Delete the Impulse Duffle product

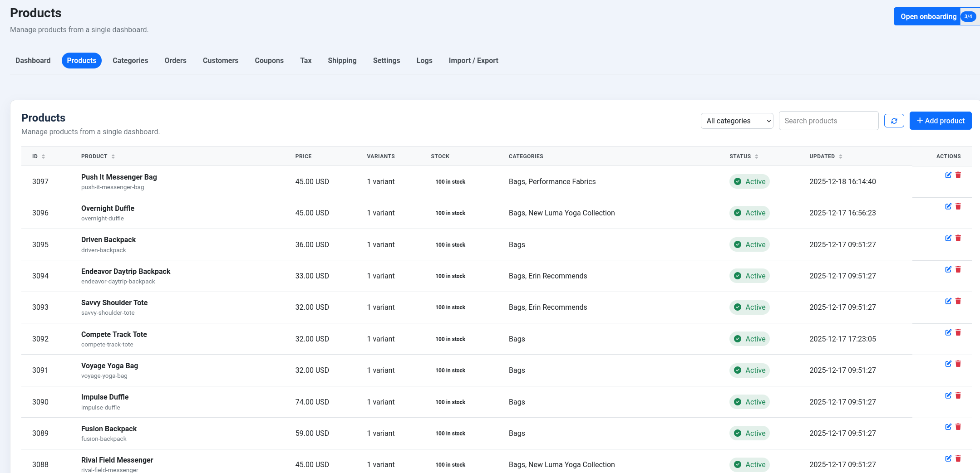click(x=958, y=395)
